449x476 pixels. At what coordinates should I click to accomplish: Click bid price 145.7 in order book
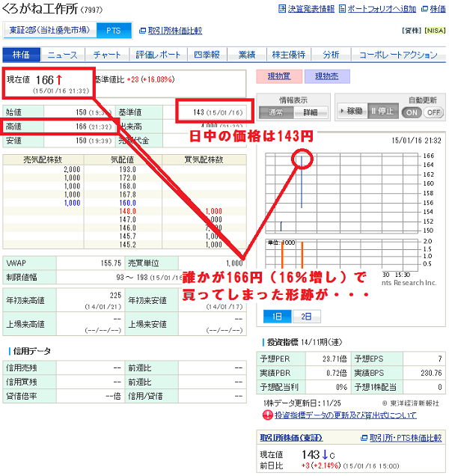[127, 237]
